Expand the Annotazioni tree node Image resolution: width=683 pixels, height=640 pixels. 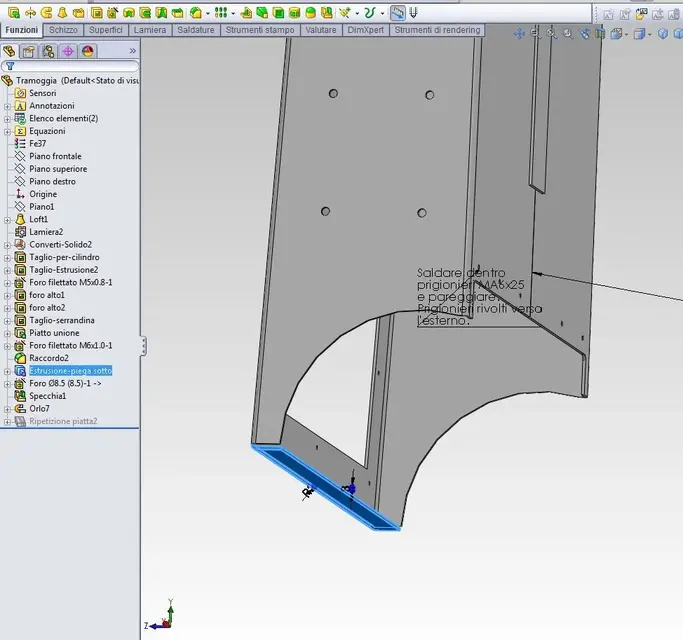click(x=7, y=106)
